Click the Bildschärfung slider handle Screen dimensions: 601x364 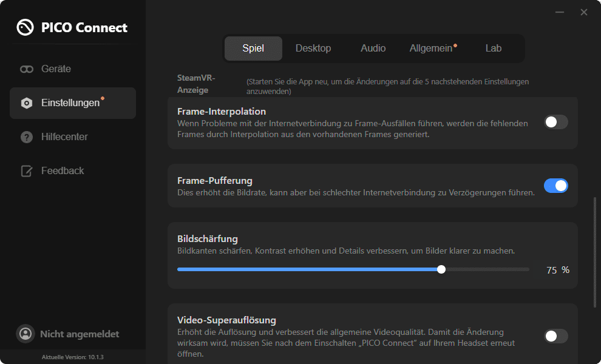[441, 269]
